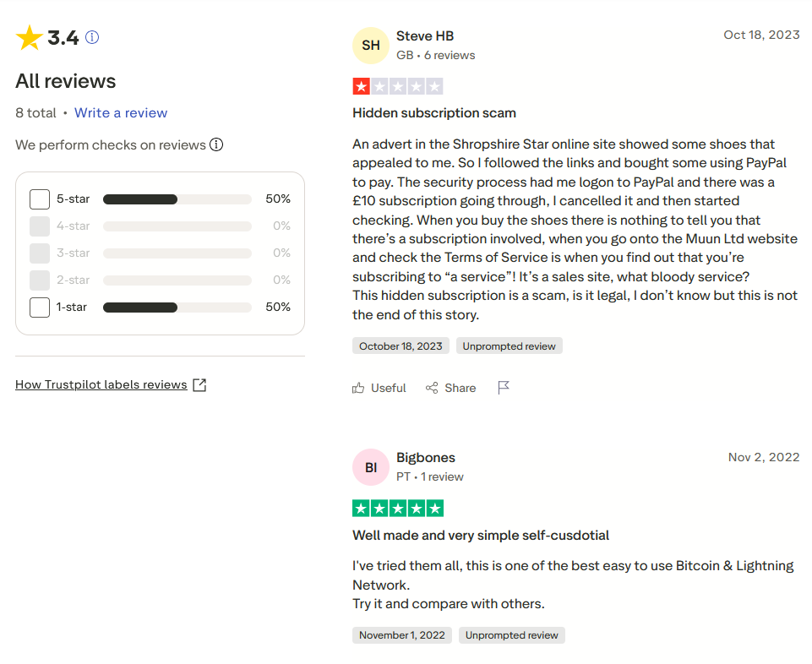Click the 1-star rating progress bar
Screen dimensions: 812x664
177,308
